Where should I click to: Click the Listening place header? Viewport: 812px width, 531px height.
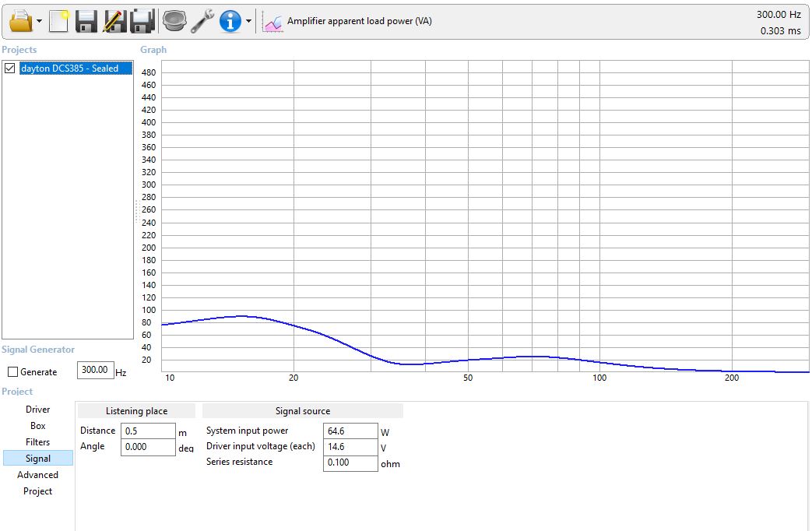(x=137, y=411)
